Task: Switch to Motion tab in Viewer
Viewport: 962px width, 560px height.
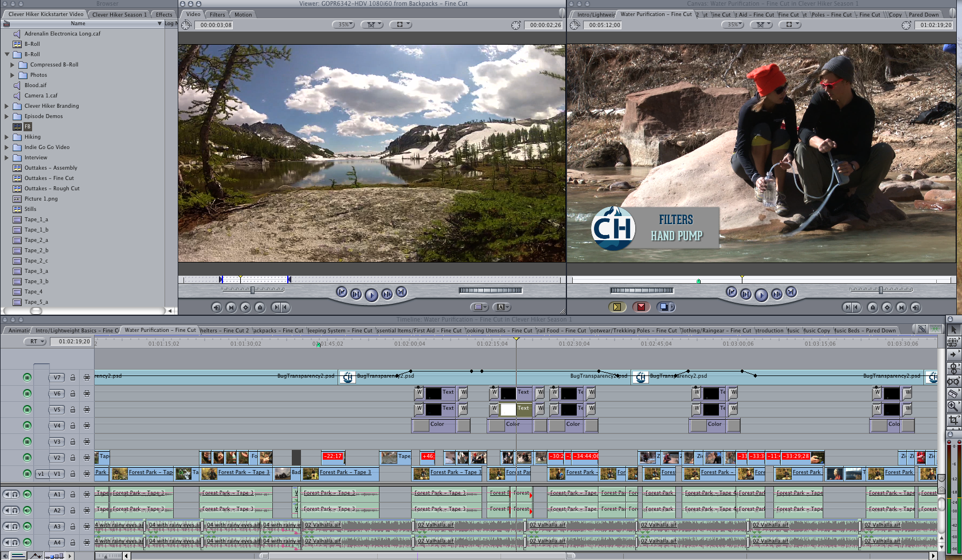Action: point(243,14)
